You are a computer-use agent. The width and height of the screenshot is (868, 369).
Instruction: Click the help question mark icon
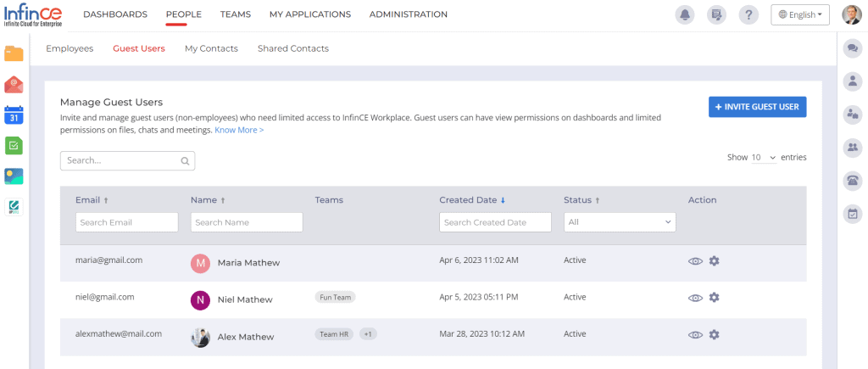point(748,14)
